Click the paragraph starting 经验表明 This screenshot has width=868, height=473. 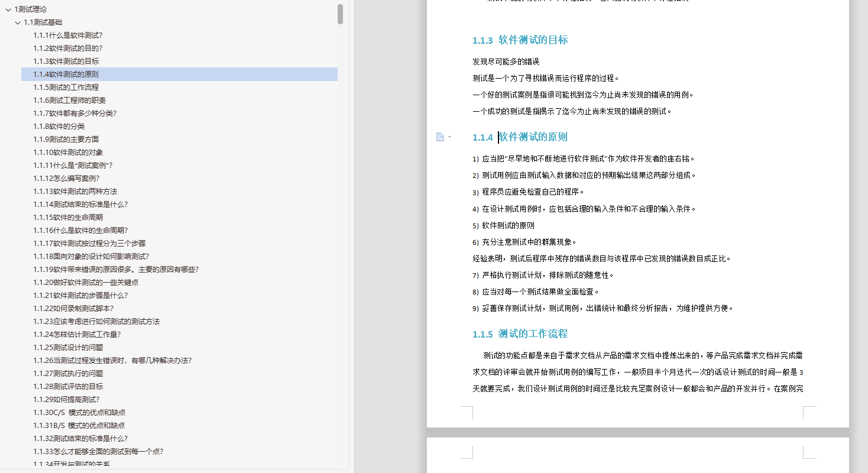[602, 258]
